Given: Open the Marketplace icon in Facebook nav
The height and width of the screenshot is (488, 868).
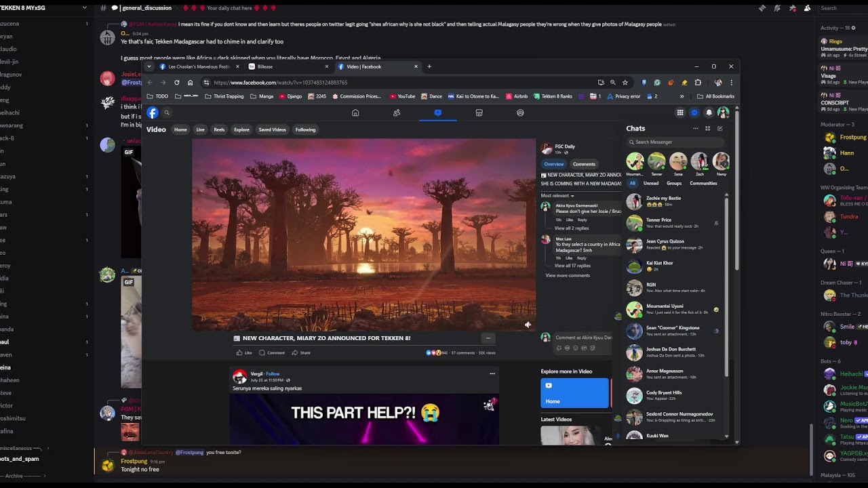Looking at the screenshot, I should pyautogui.click(x=479, y=113).
